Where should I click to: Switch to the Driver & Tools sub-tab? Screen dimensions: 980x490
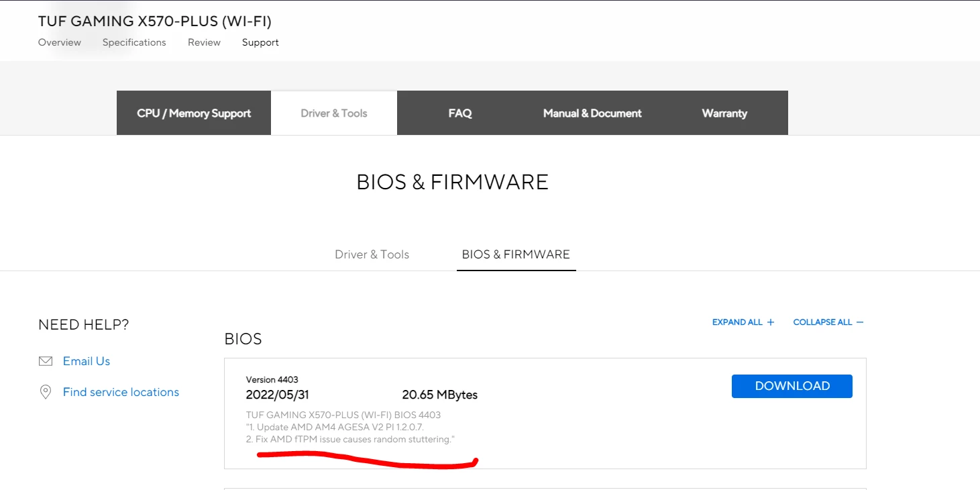click(x=372, y=254)
